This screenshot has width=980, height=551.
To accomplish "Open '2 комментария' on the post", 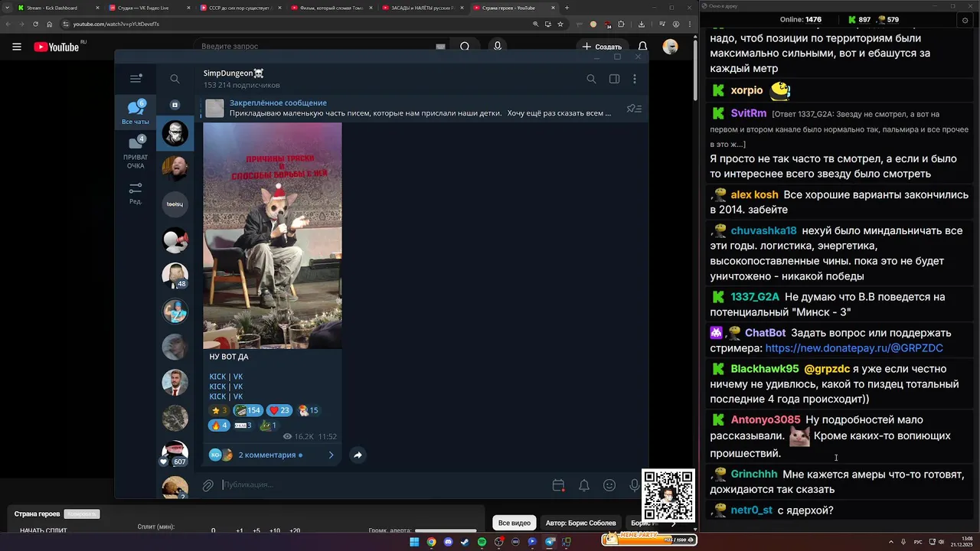I will coord(273,455).
